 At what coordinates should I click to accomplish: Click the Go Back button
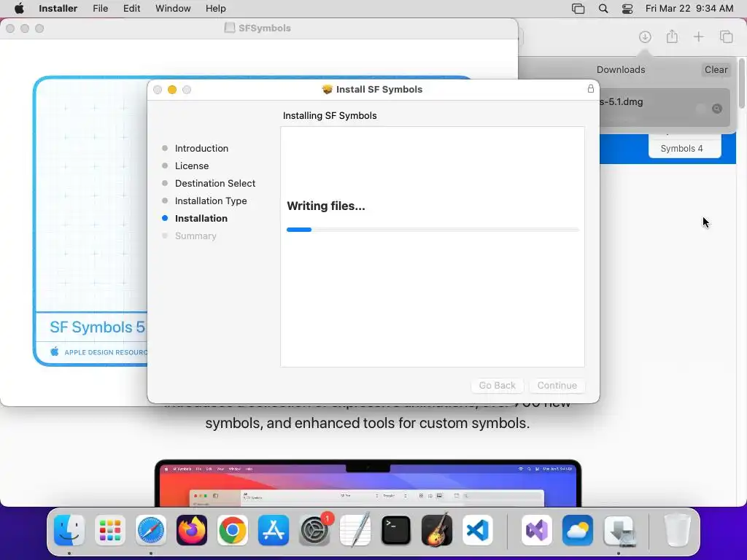(x=497, y=385)
